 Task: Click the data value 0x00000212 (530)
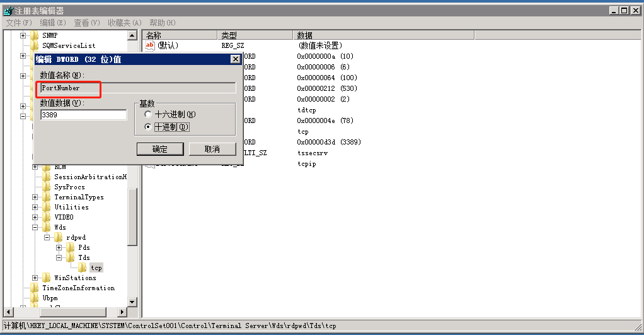point(327,88)
